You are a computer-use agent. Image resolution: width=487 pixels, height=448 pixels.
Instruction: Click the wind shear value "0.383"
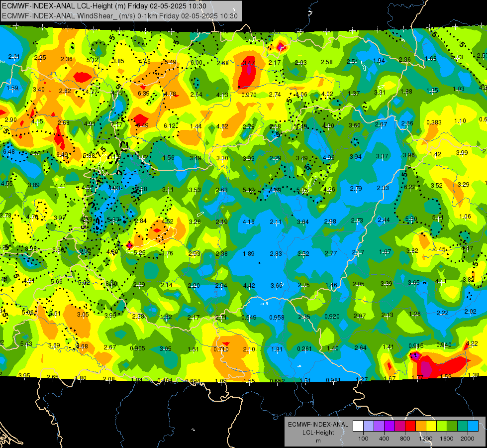tap(434, 122)
